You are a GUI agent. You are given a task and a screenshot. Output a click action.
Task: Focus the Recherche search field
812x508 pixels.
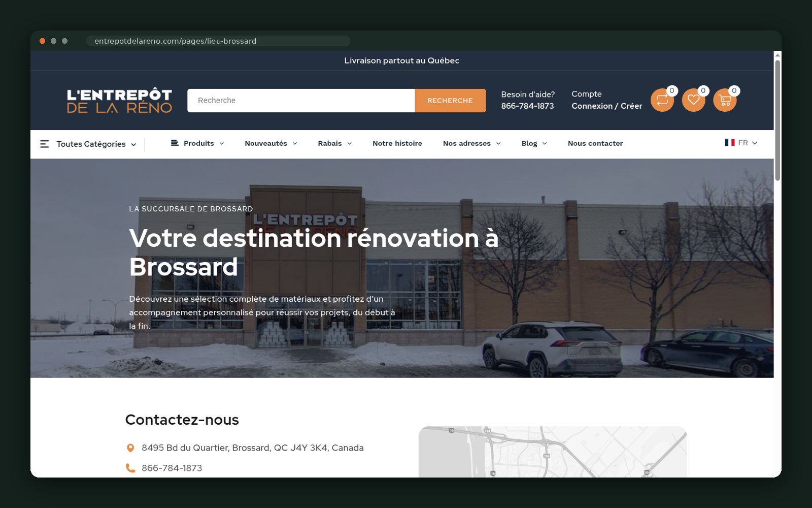(301, 101)
